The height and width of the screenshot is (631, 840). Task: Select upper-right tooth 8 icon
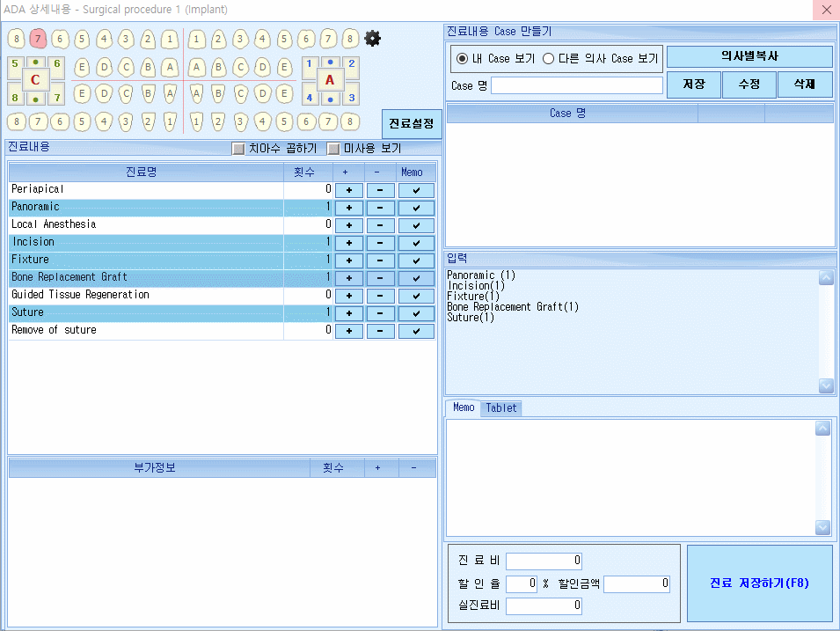tap(350, 39)
